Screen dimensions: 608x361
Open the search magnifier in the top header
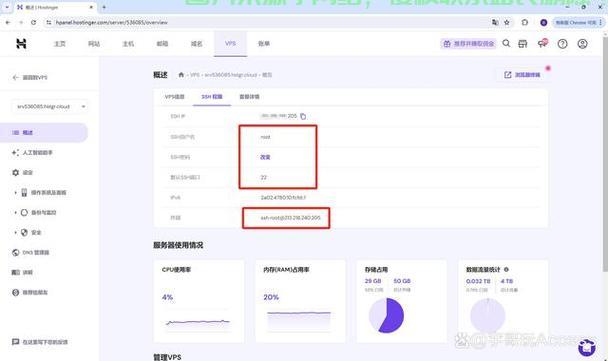[x=506, y=43]
